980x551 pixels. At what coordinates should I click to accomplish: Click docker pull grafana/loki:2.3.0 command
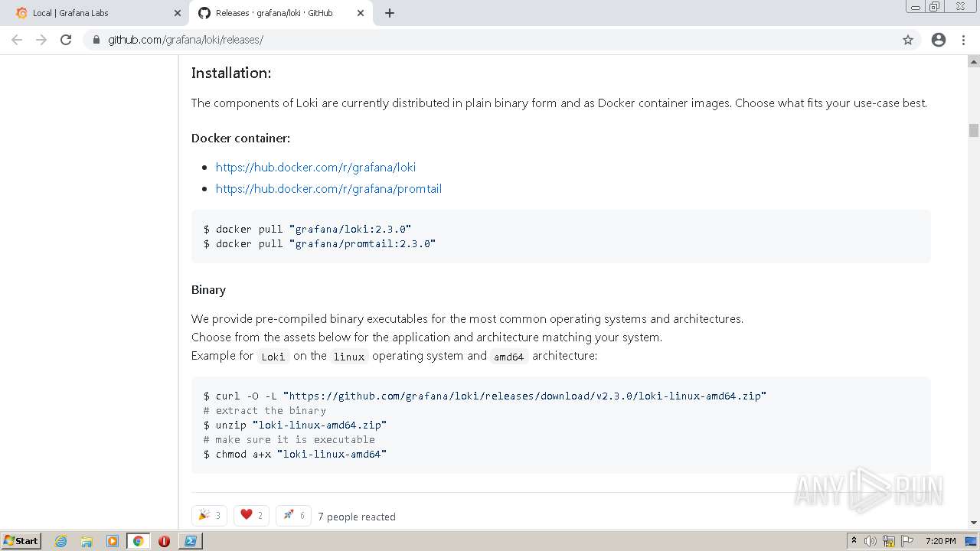(x=307, y=229)
